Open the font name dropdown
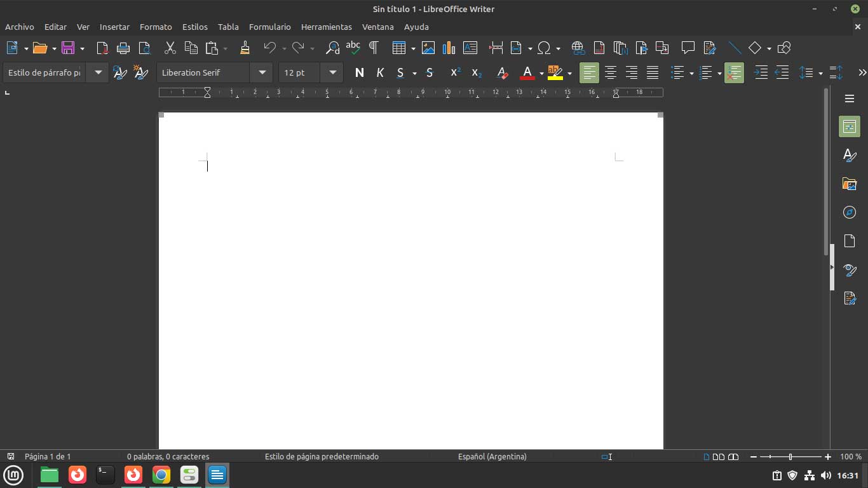Viewport: 868px width, 488px height. [262, 72]
